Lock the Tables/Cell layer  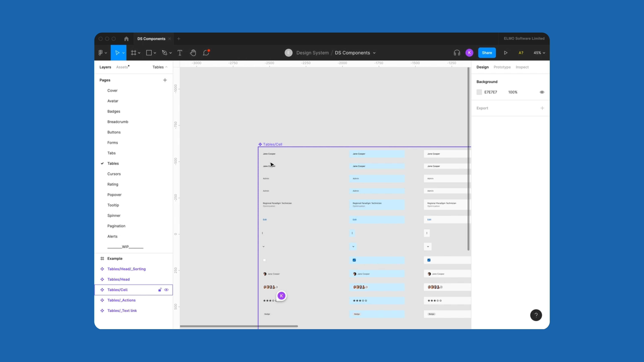click(x=160, y=290)
